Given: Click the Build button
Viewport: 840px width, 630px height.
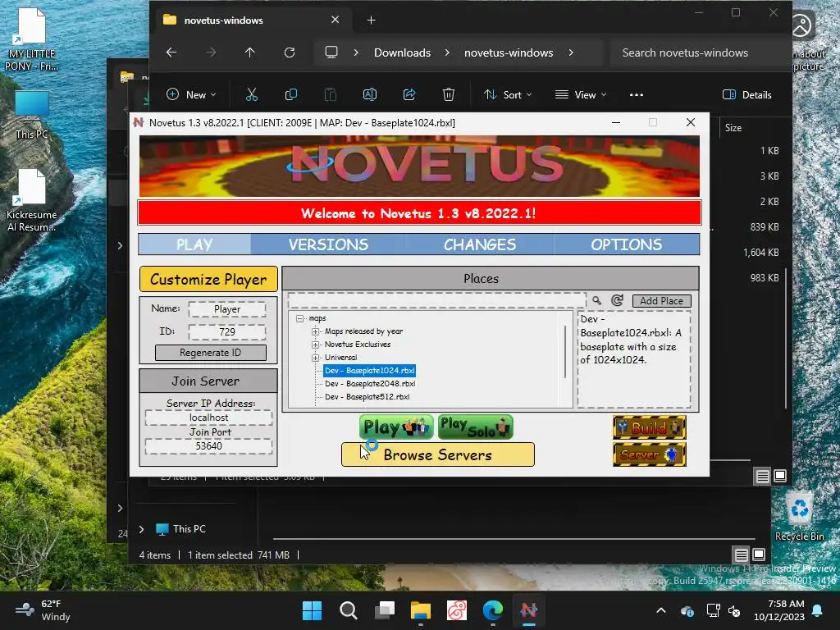Looking at the screenshot, I should [x=650, y=427].
